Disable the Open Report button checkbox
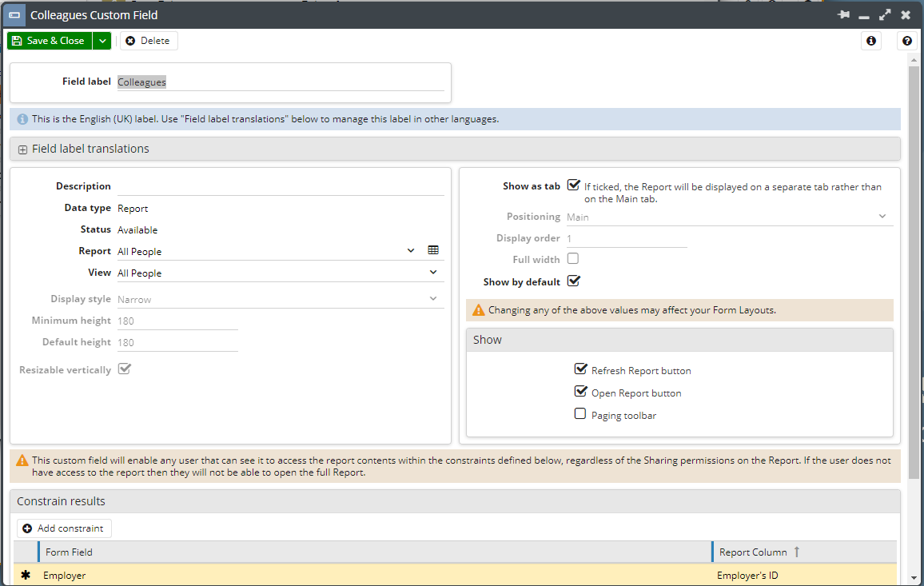The width and height of the screenshot is (924, 586). point(580,391)
